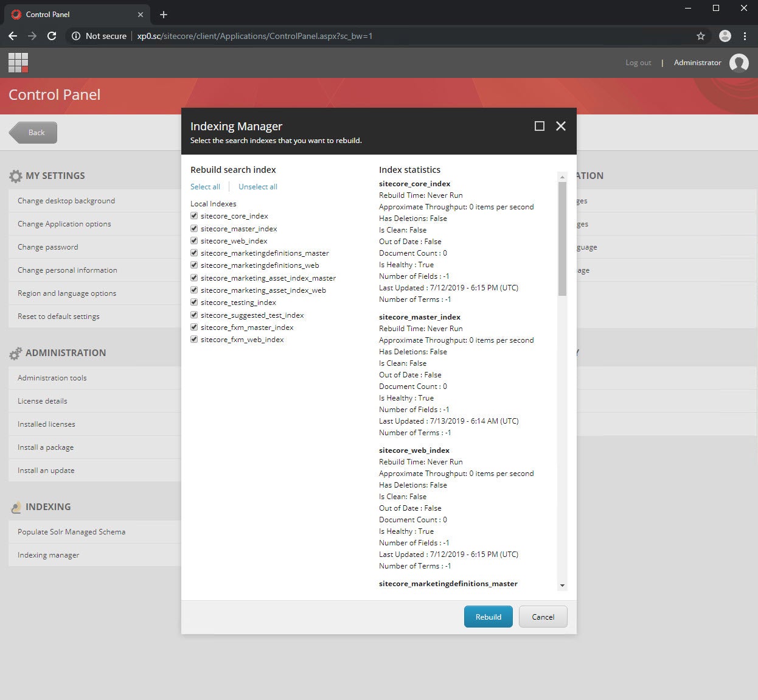
Task: Open Populate Solr Managed Schema
Action: point(71,532)
